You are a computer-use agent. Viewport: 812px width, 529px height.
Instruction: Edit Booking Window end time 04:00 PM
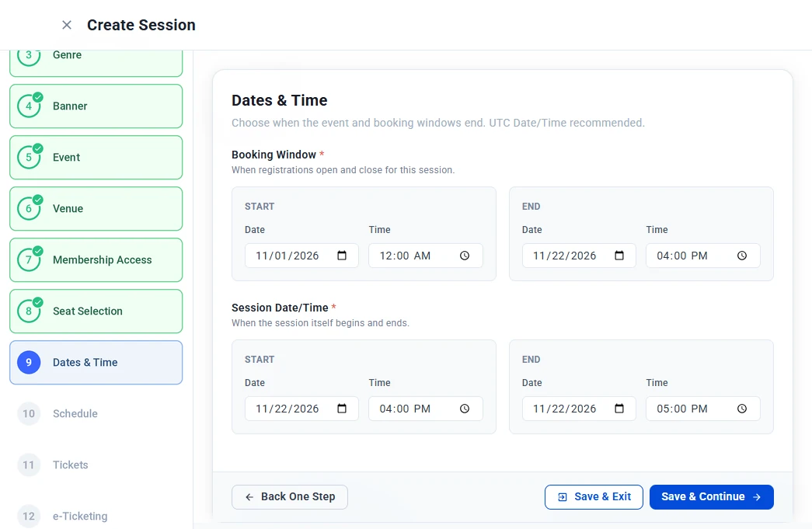pos(703,256)
